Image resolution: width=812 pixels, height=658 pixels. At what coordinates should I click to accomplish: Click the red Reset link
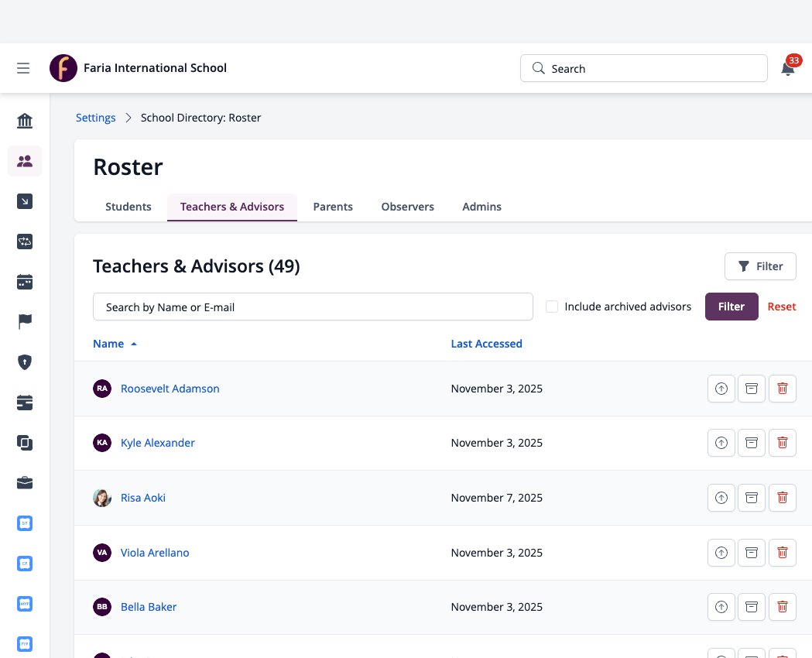pyautogui.click(x=782, y=307)
